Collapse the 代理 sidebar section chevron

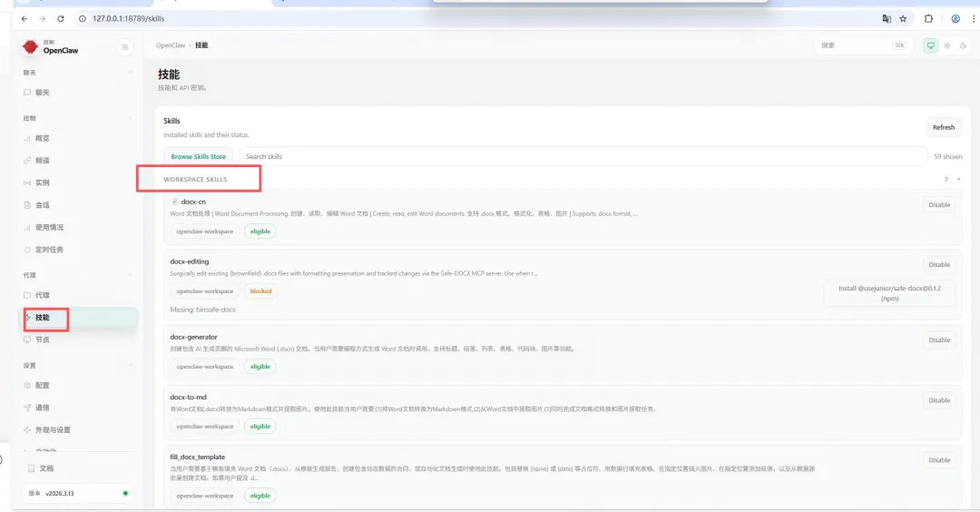[x=130, y=275]
